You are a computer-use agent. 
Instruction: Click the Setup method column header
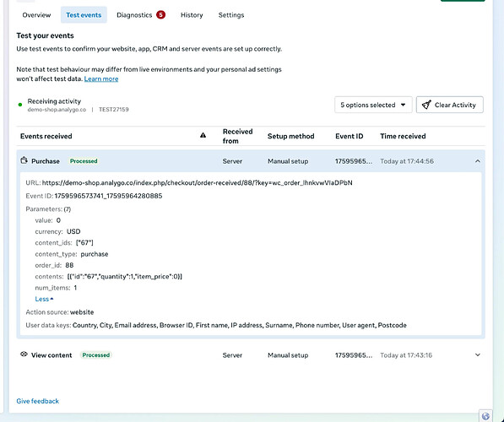click(x=291, y=136)
